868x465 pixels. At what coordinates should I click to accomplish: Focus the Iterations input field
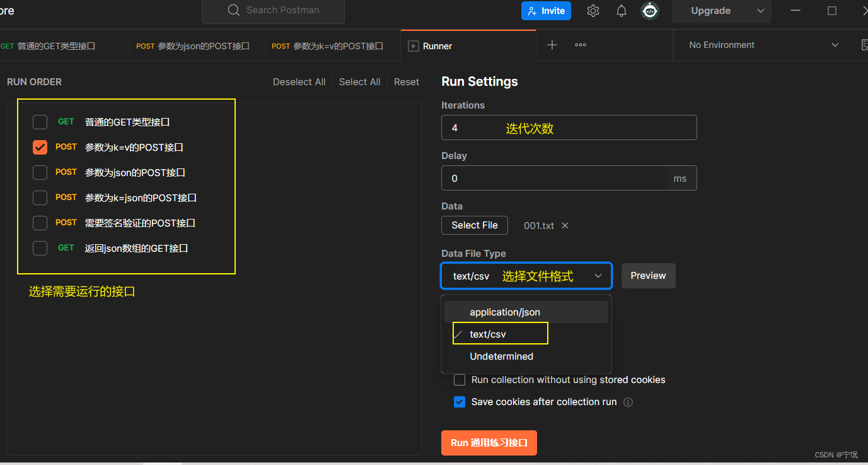coord(569,127)
